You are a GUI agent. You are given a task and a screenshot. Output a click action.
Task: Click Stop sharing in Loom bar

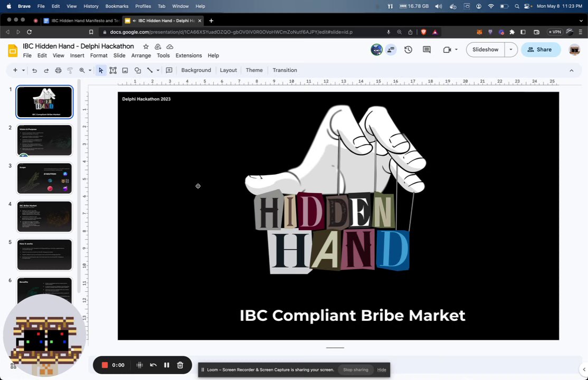point(356,370)
